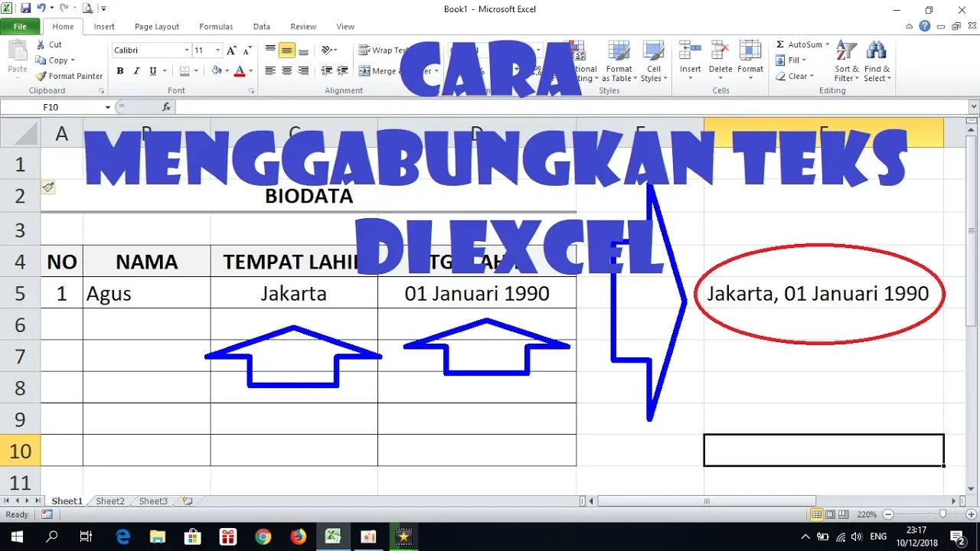Expand the Name Box dropdown
This screenshot has height=551, width=980.
pos(107,107)
